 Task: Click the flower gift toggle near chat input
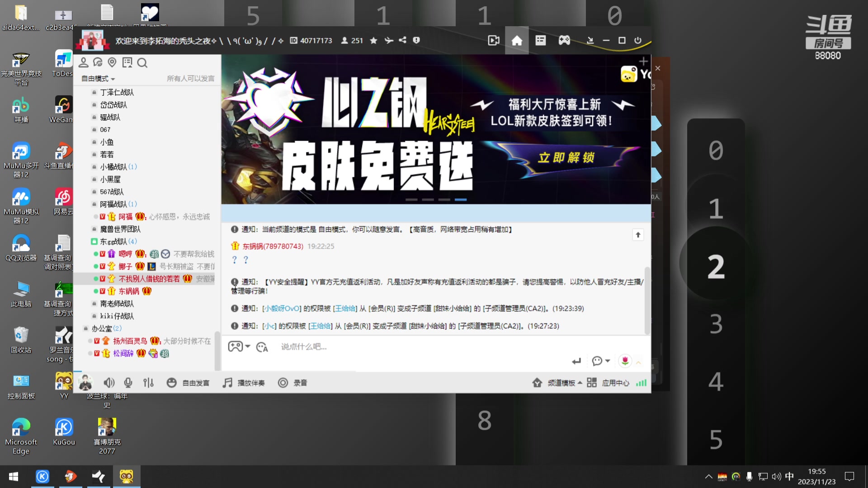coord(624,361)
